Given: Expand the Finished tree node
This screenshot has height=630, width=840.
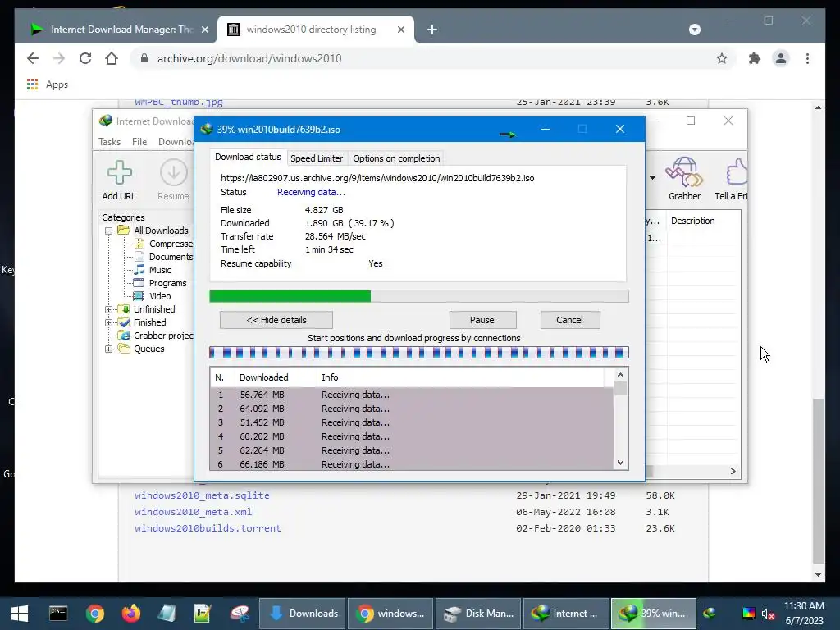Looking at the screenshot, I should click(x=109, y=322).
